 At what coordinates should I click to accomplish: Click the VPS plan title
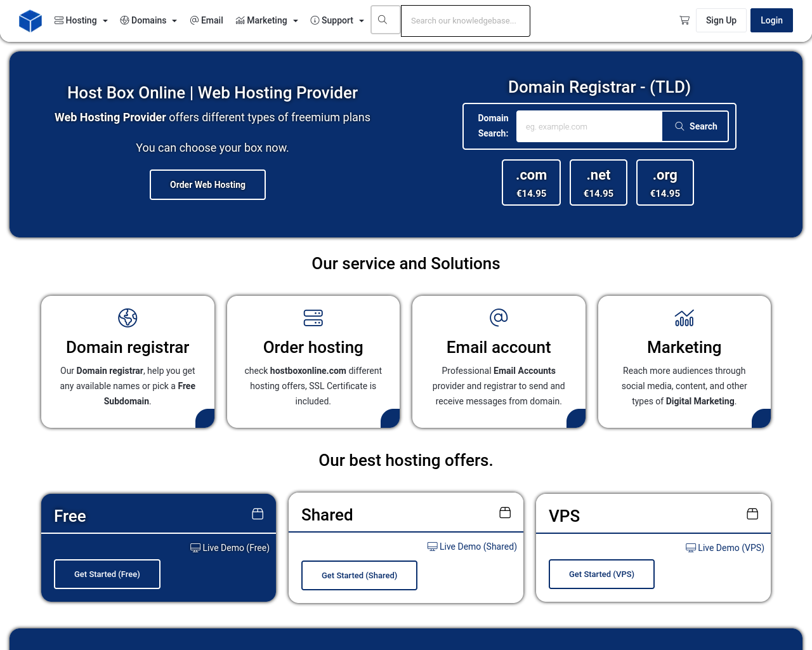564,516
